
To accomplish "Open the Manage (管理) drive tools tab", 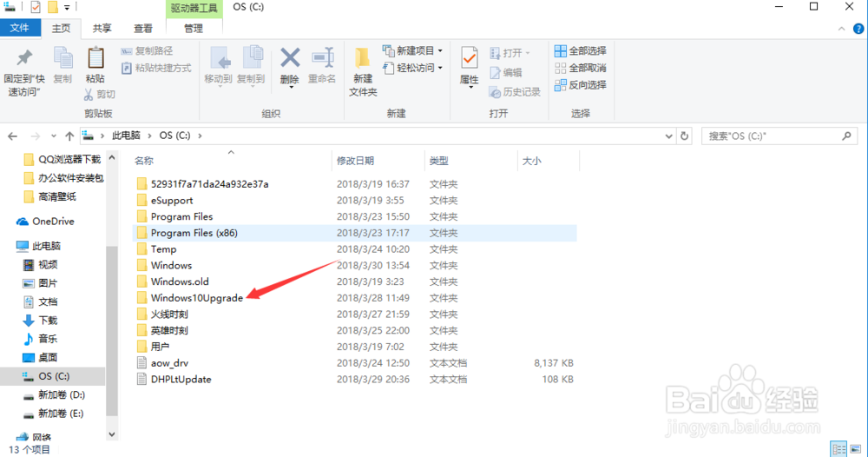I will point(194,29).
